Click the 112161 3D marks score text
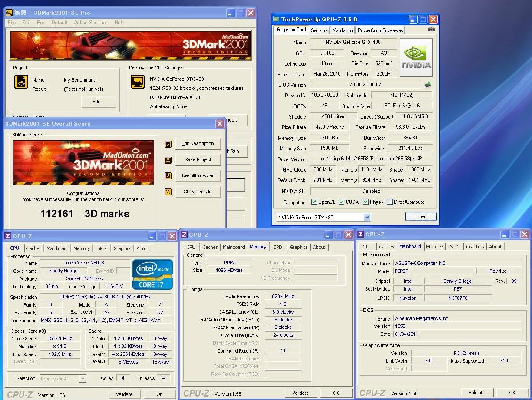 click(x=85, y=214)
